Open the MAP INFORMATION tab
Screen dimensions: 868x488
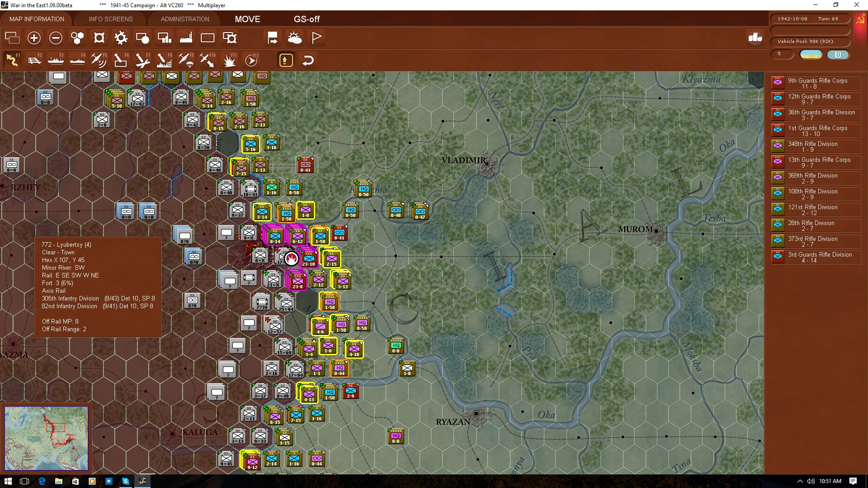coord(37,19)
